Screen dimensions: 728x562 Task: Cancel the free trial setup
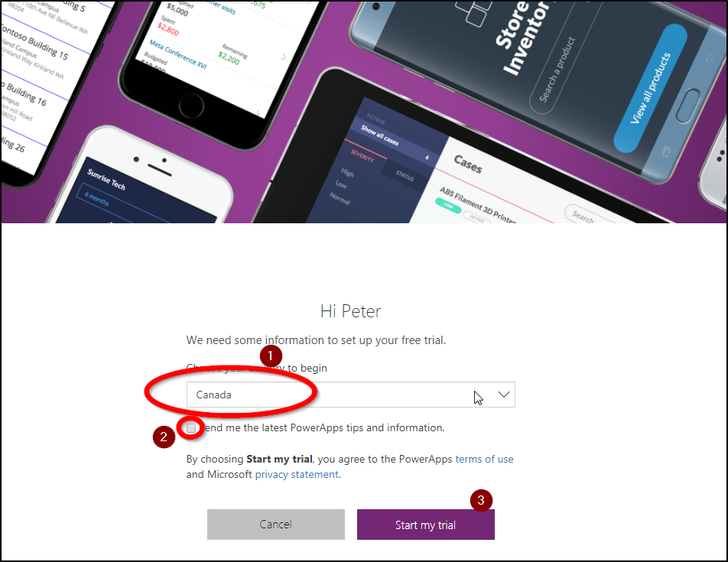point(276,525)
